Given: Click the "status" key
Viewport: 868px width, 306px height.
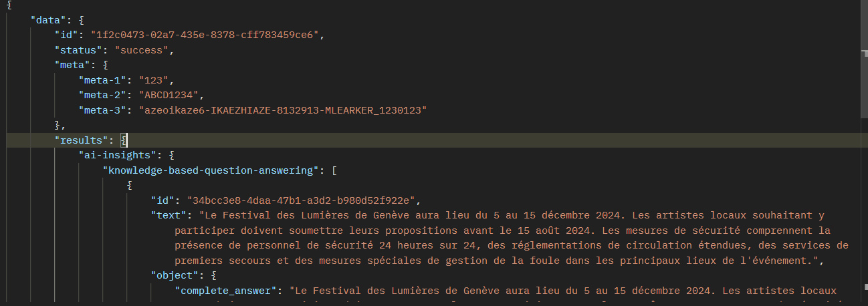Looking at the screenshot, I should coord(81,50).
